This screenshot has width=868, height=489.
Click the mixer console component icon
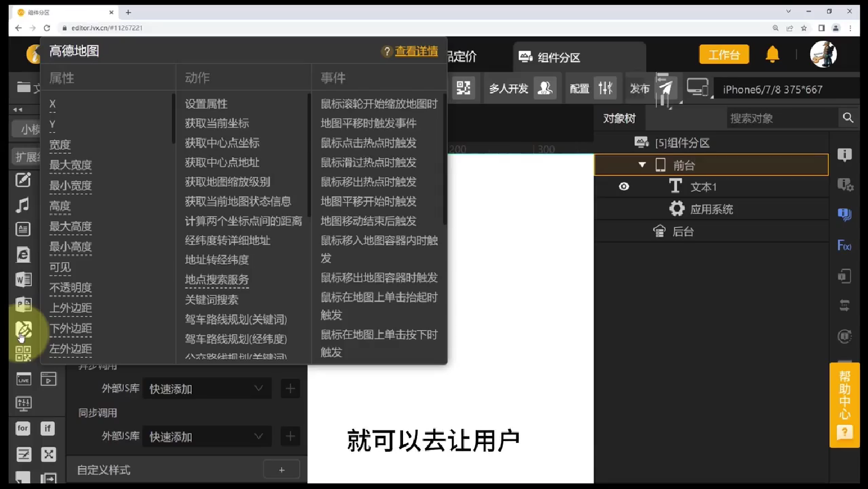click(24, 403)
